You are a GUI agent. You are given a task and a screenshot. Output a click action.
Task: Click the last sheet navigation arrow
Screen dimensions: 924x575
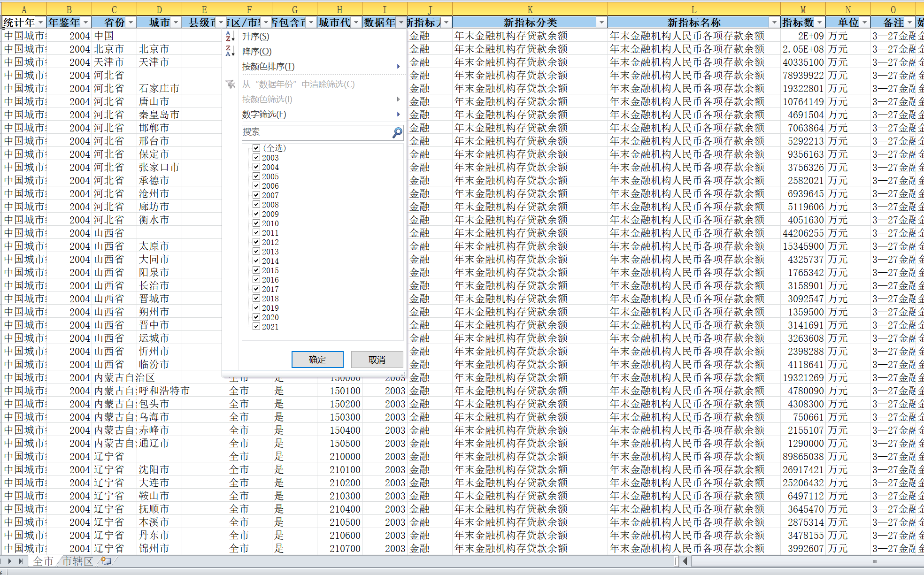click(x=21, y=561)
